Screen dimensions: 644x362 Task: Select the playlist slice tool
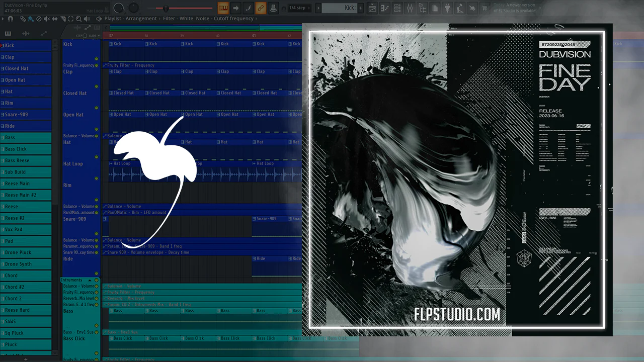click(62, 19)
